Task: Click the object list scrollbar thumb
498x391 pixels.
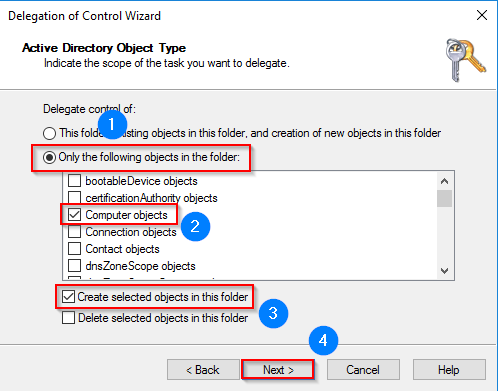Action: coord(444,199)
